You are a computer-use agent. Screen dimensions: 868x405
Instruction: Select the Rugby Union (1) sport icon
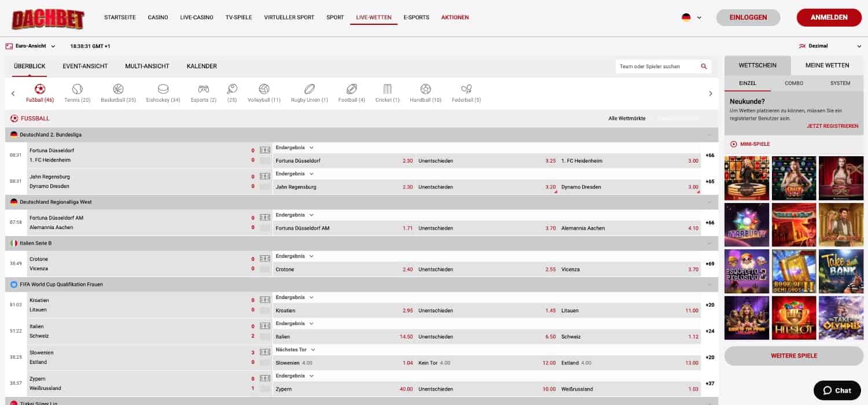(x=310, y=89)
